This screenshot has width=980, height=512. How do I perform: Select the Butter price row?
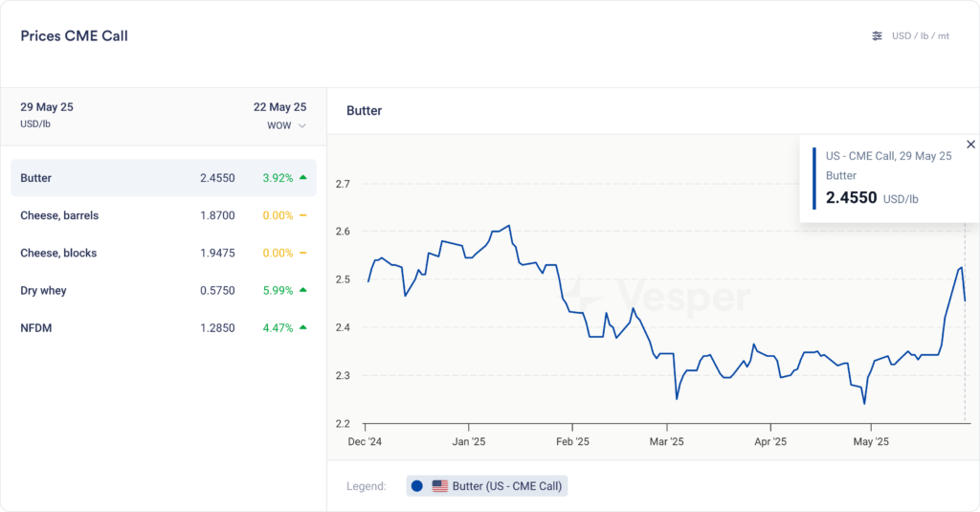pyautogui.click(x=163, y=178)
